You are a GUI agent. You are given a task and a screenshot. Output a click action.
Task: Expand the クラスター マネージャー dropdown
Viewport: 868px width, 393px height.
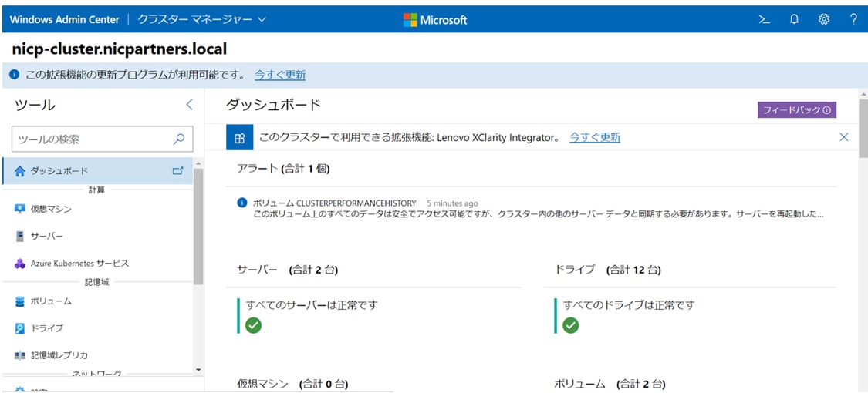tap(262, 19)
